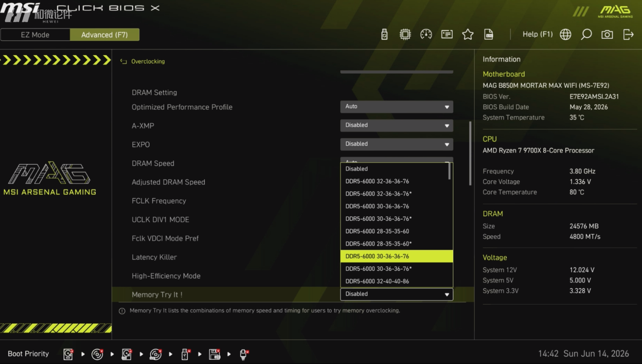Select the network boot device icon
642x364 pixels.
coord(243,354)
